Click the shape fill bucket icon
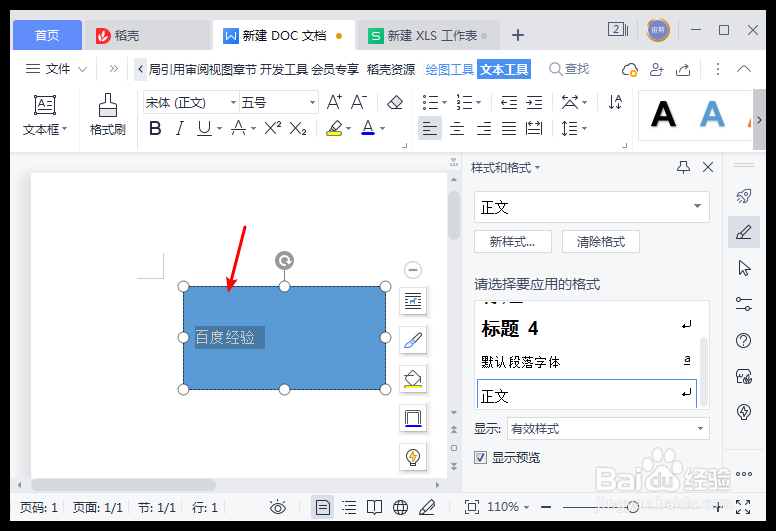This screenshot has height=531, width=776. (x=413, y=380)
